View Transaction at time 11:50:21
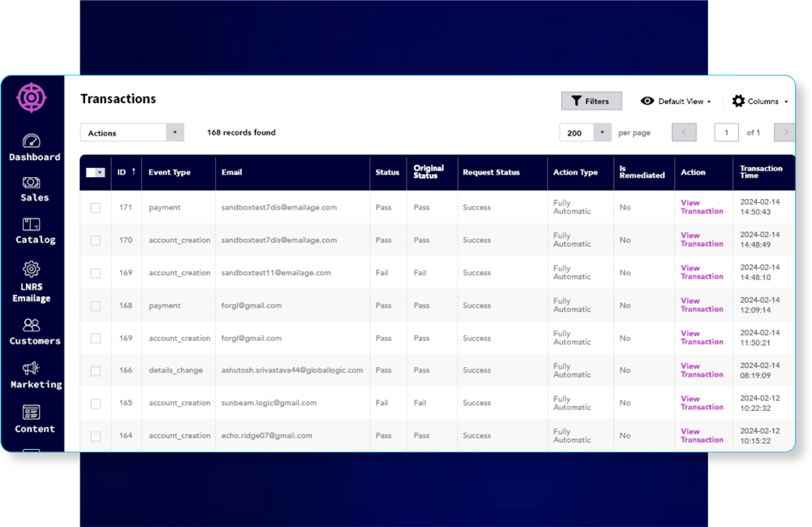812x527 pixels. [702, 338]
